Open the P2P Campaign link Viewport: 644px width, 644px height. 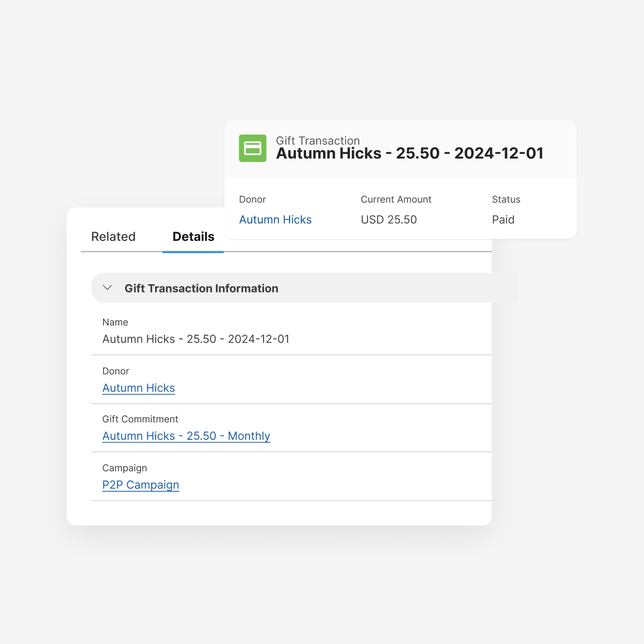pyautogui.click(x=140, y=485)
